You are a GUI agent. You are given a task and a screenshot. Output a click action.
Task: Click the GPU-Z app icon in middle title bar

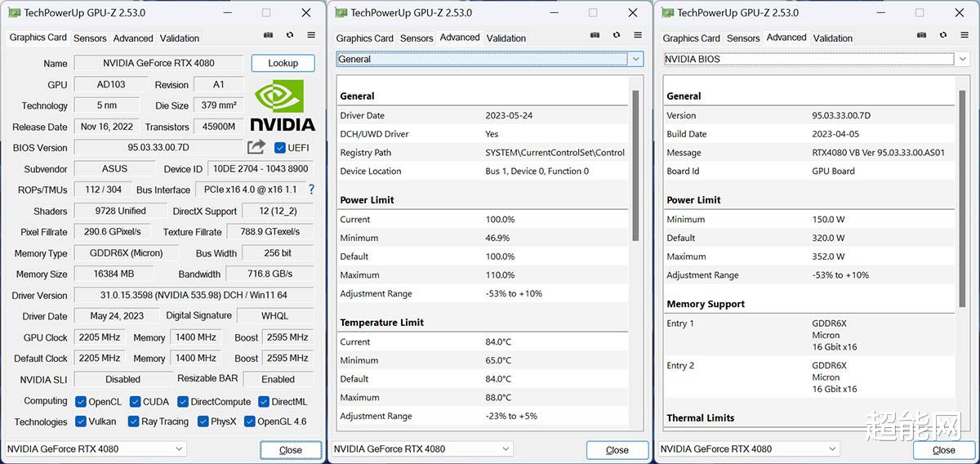341,13
